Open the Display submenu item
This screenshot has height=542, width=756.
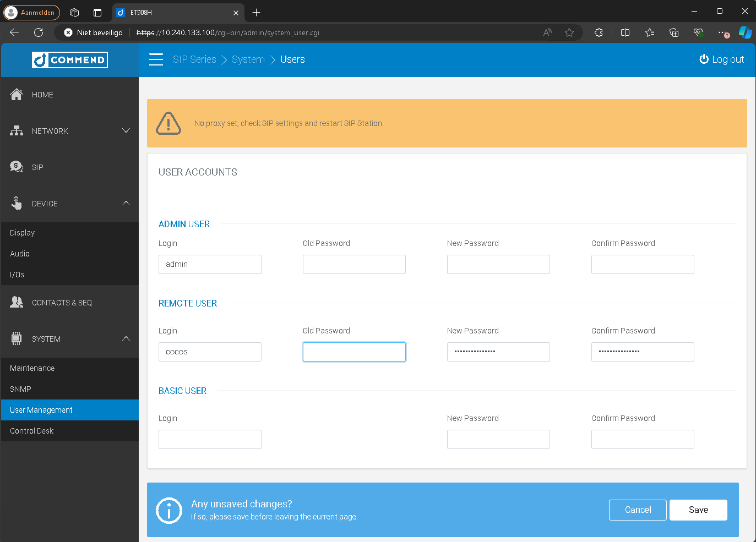pyautogui.click(x=22, y=233)
